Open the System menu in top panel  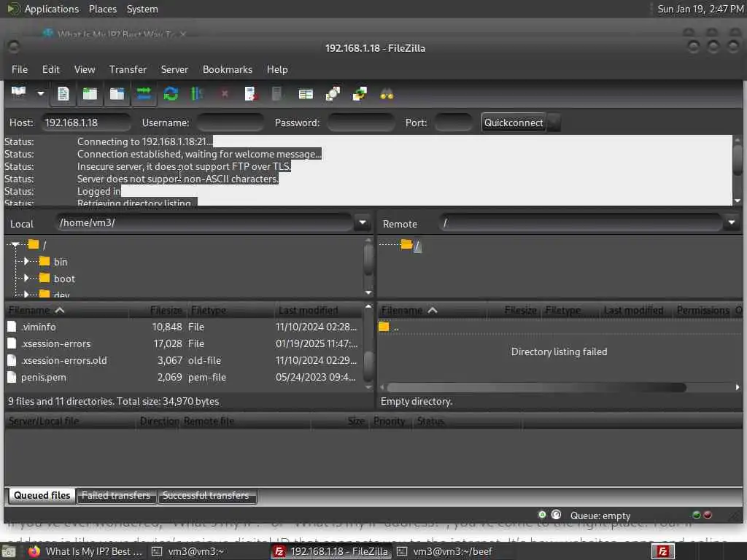coord(142,9)
